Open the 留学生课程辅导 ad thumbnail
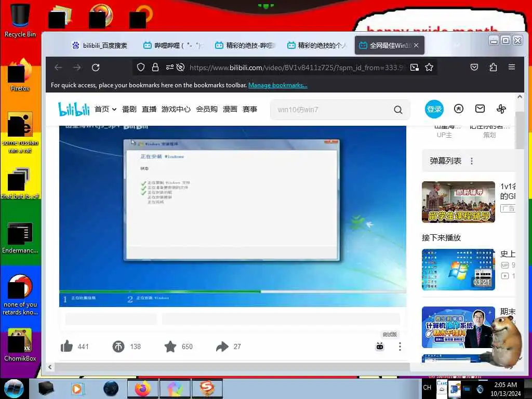This screenshot has width=532, height=399. tap(458, 202)
